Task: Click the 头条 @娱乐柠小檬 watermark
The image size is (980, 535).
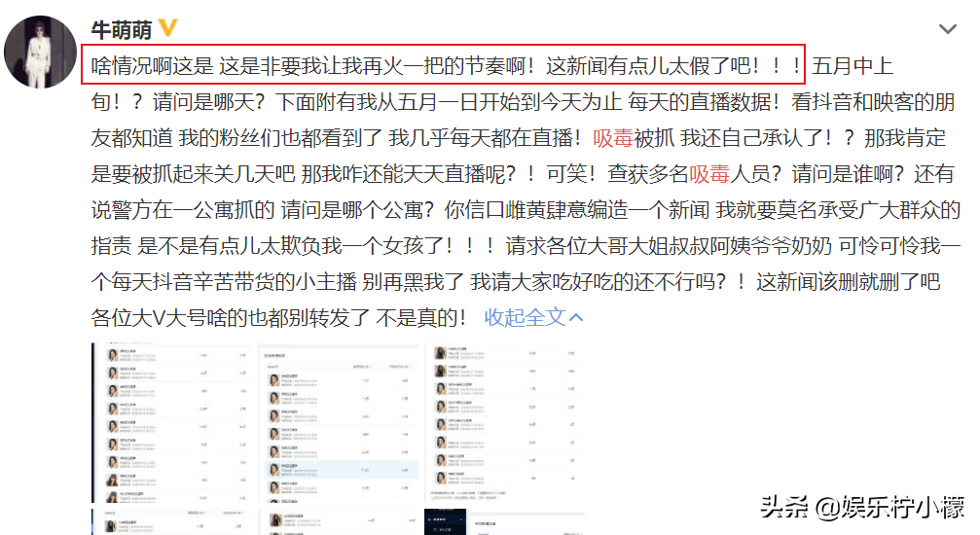Action: [862, 507]
